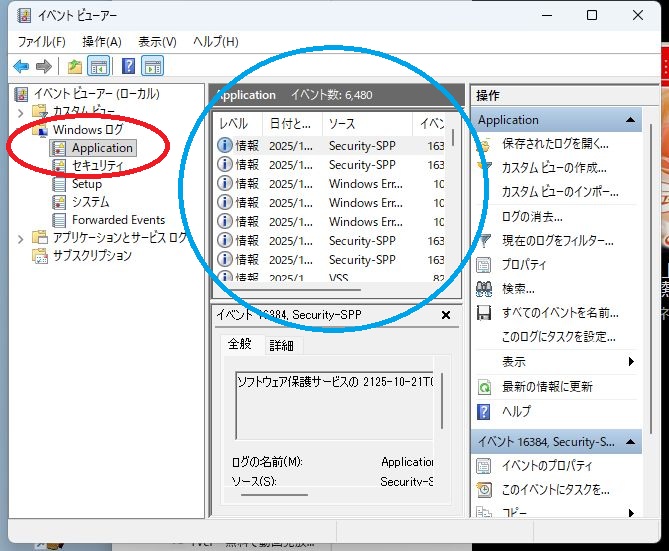The width and height of the screenshot is (669, 551).
Task: Select the partially visible VSS event row
Action: 331,277
